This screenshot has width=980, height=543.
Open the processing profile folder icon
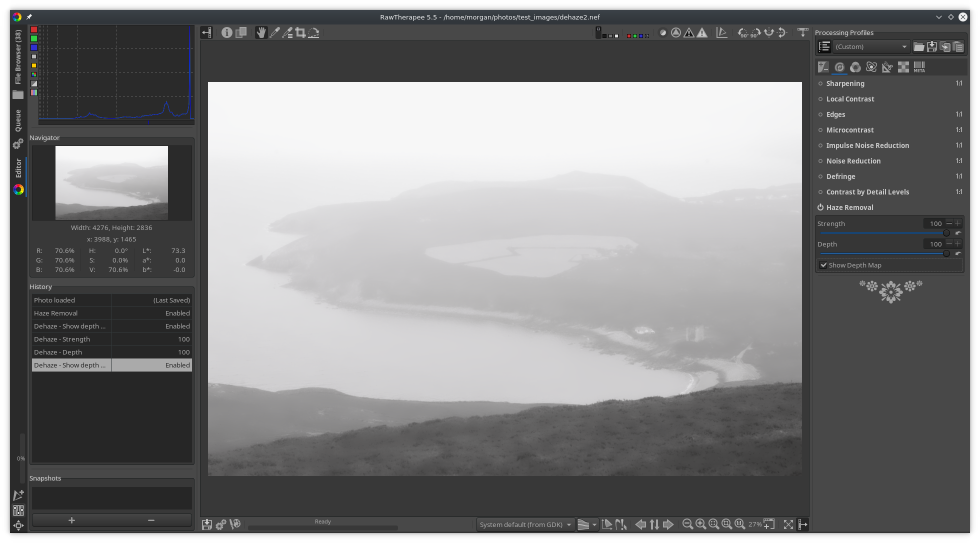coord(918,46)
